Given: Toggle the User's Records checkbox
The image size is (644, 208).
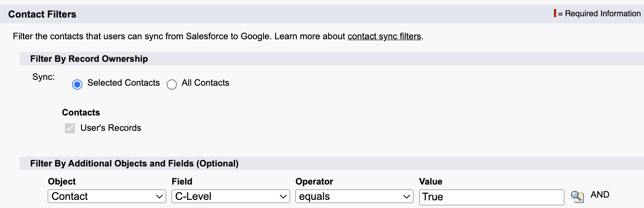Looking at the screenshot, I should (x=70, y=129).
